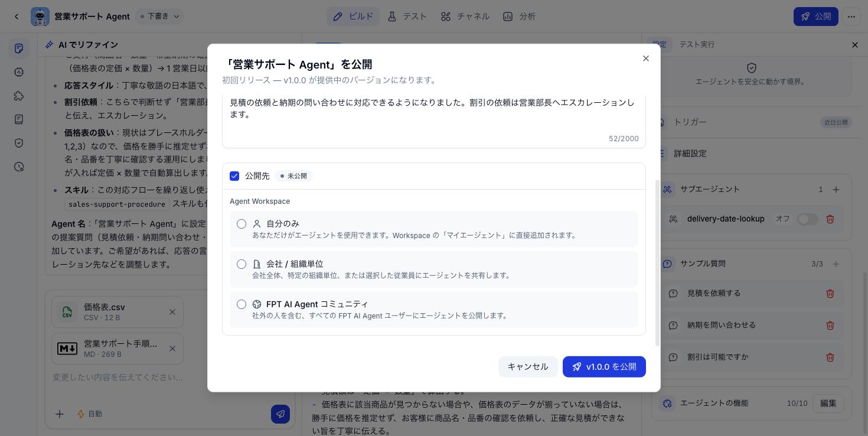Delete the 見積を依頼する sample question
Viewport: 868px width, 436px height.
[830, 294]
